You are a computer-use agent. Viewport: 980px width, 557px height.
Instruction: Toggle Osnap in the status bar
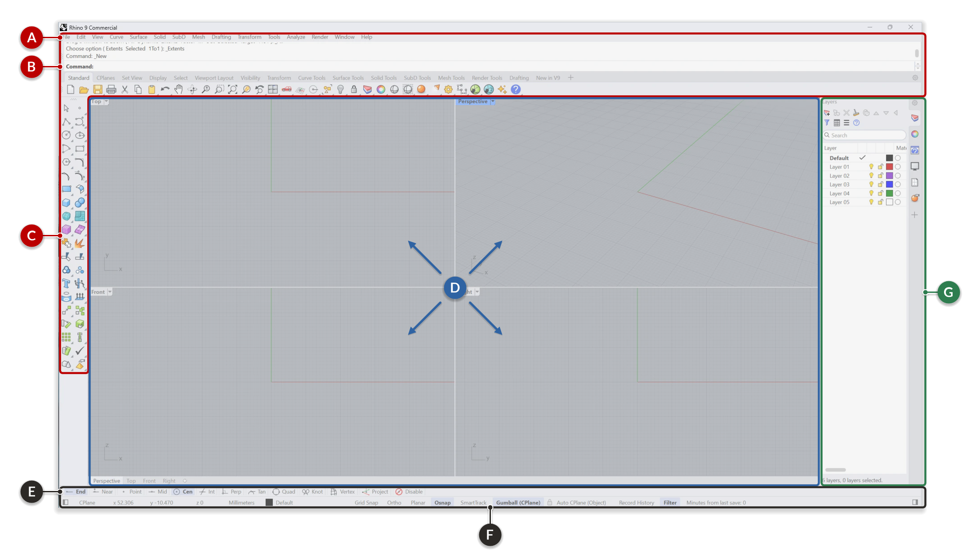pyautogui.click(x=442, y=503)
